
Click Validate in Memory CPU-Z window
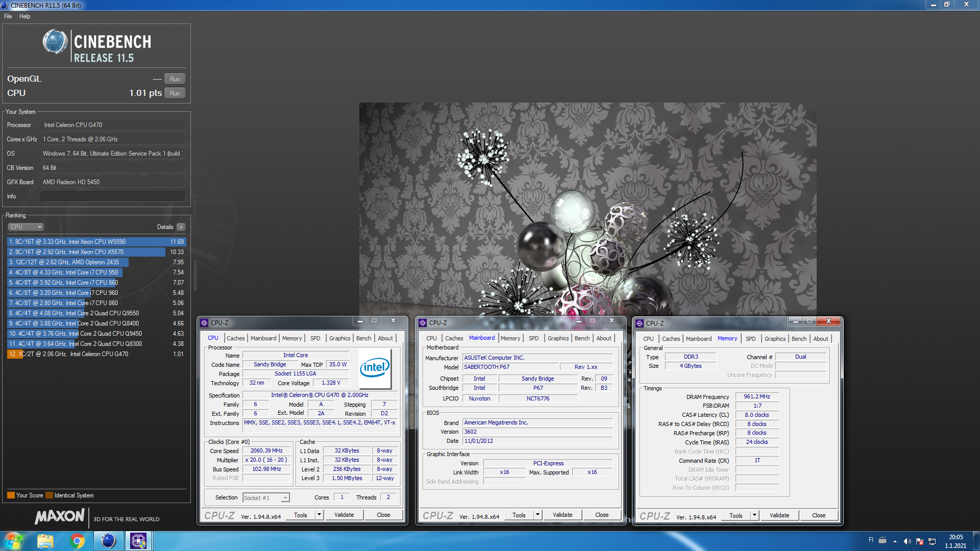point(779,515)
